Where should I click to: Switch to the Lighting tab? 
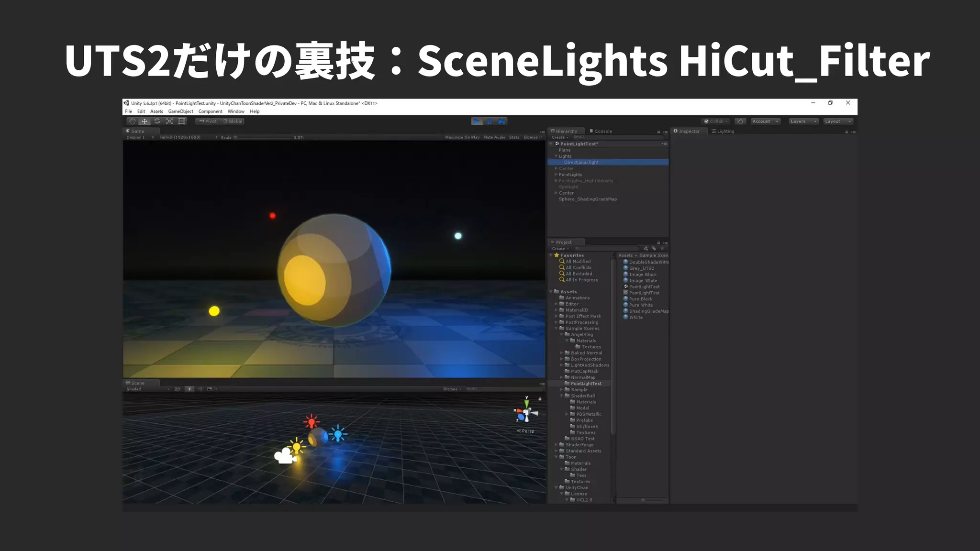(723, 131)
